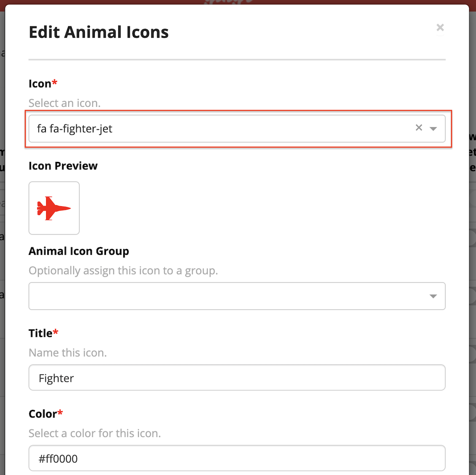Click the fa fa-fighter-jet selected text
This screenshot has height=475, width=476.
75,129
